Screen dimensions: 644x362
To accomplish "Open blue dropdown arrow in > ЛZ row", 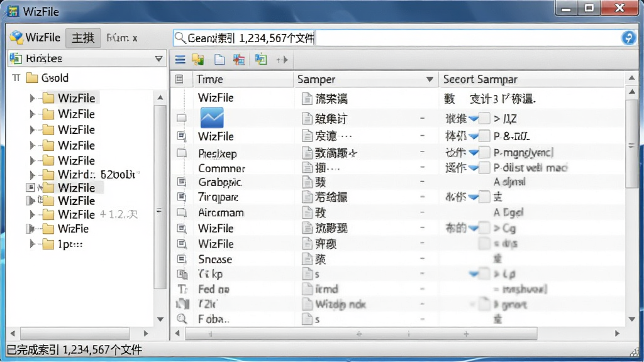I will tap(474, 119).
